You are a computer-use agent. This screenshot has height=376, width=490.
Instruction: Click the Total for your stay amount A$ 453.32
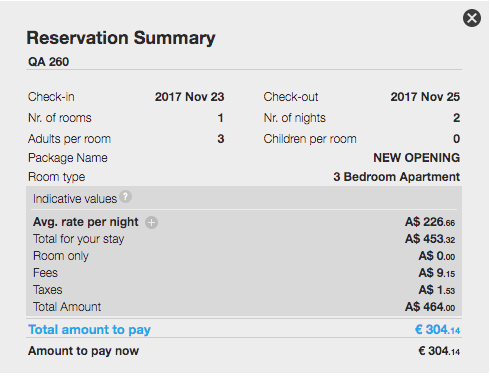pyautogui.click(x=430, y=239)
